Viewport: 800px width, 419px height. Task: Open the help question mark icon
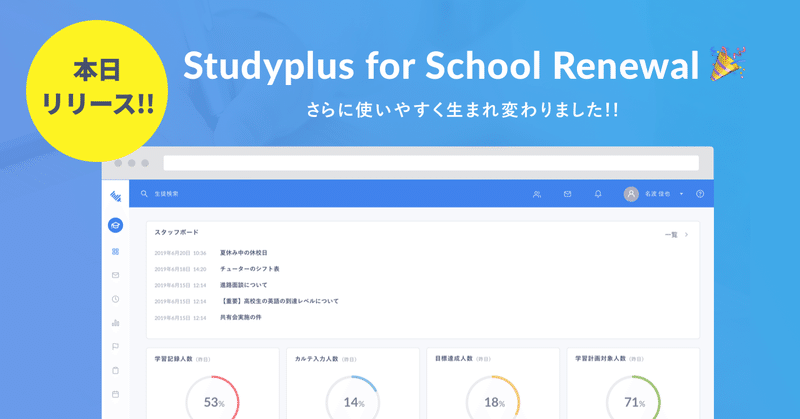[x=700, y=194]
